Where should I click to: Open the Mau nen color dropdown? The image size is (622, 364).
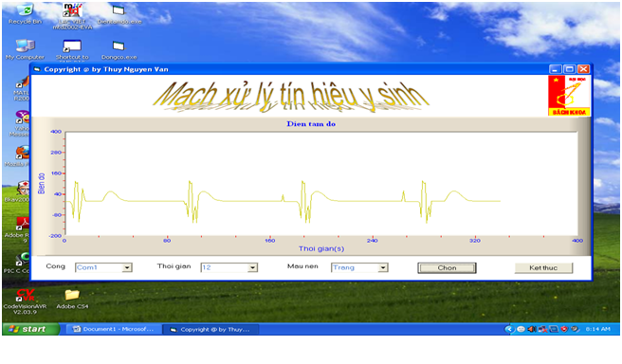click(382, 267)
